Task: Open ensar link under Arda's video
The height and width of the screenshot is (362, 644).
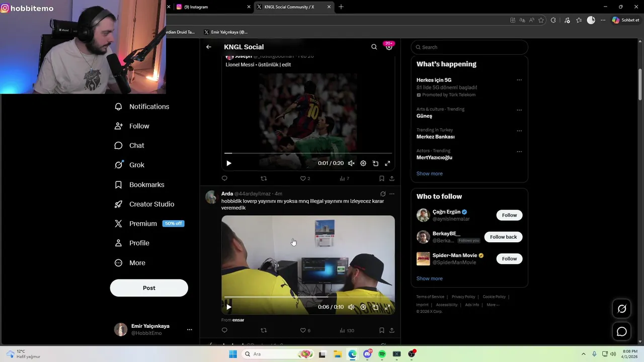Action: (x=238, y=320)
